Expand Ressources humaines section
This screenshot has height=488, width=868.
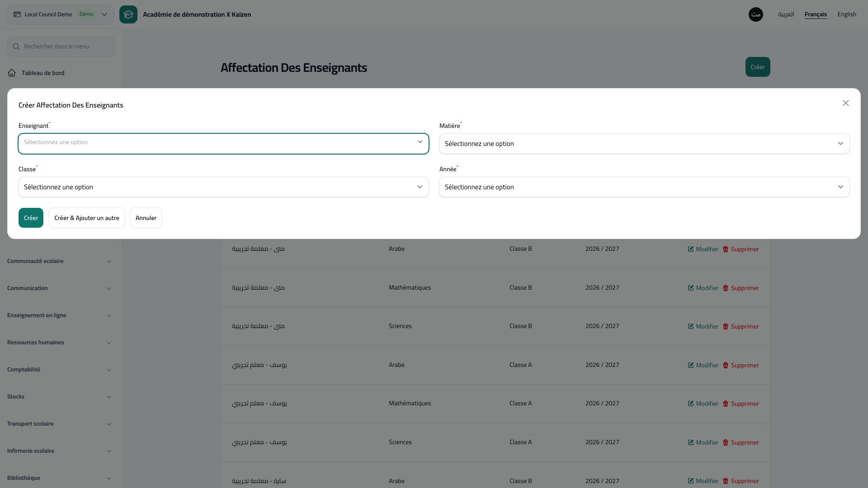[59, 343]
